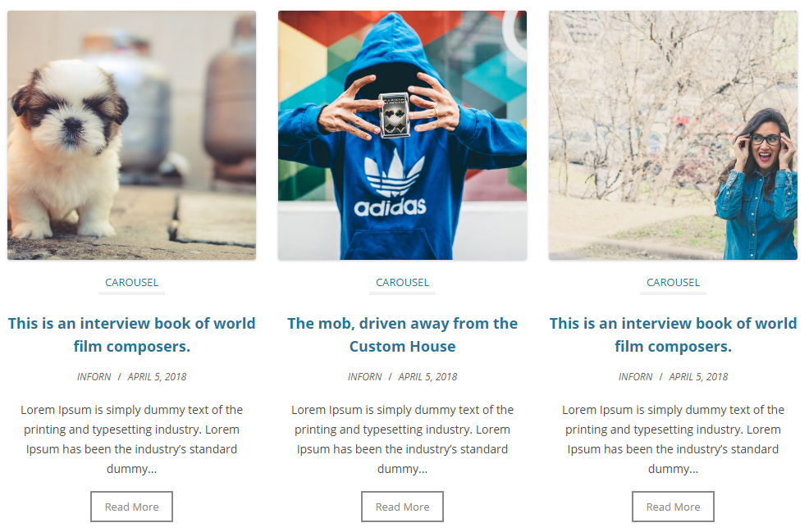Open the fluffy puppy post thumbnail

(x=131, y=135)
